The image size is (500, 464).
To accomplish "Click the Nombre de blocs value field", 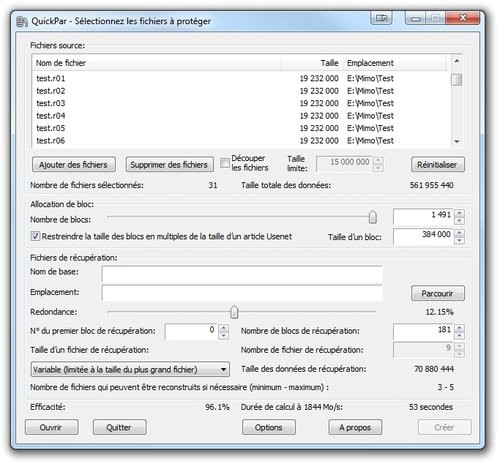I will 424,217.
